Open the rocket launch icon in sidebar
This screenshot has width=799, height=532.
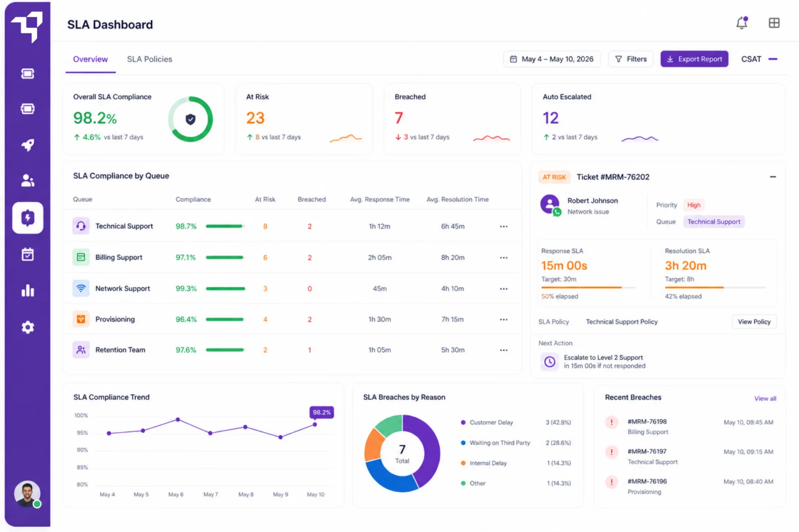(x=27, y=145)
